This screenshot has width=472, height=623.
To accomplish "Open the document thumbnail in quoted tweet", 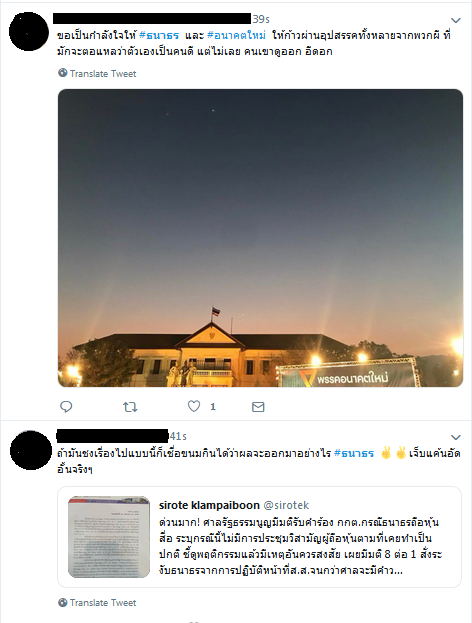I will coord(109,537).
